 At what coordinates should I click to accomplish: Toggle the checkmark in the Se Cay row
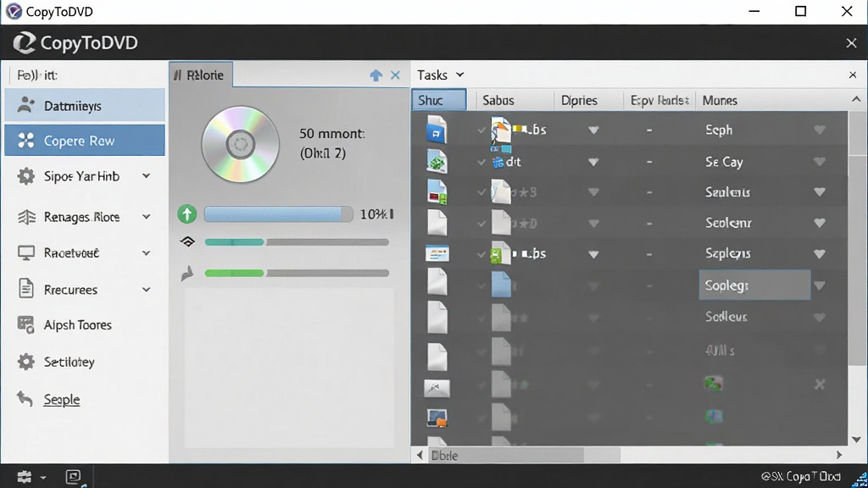(x=481, y=162)
